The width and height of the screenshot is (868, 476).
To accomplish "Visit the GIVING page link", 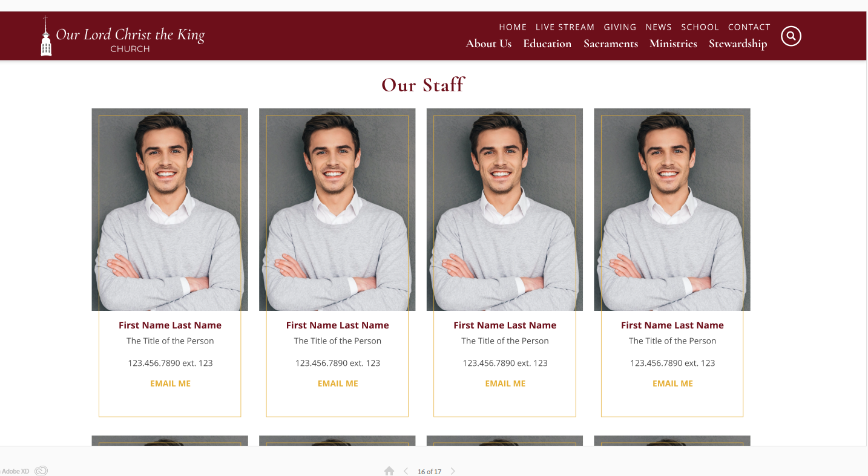I will (x=620, y=27).
